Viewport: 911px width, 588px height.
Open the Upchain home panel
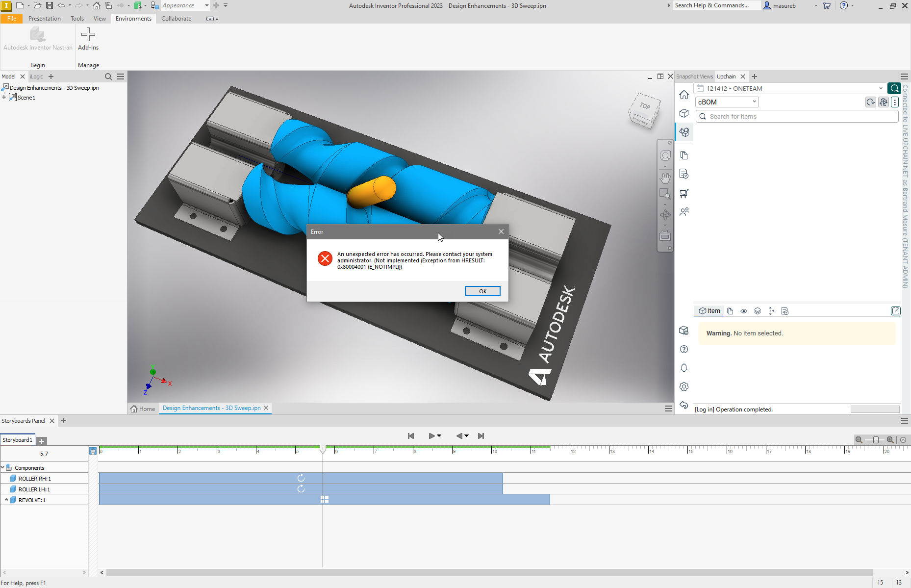coord(684,95)
